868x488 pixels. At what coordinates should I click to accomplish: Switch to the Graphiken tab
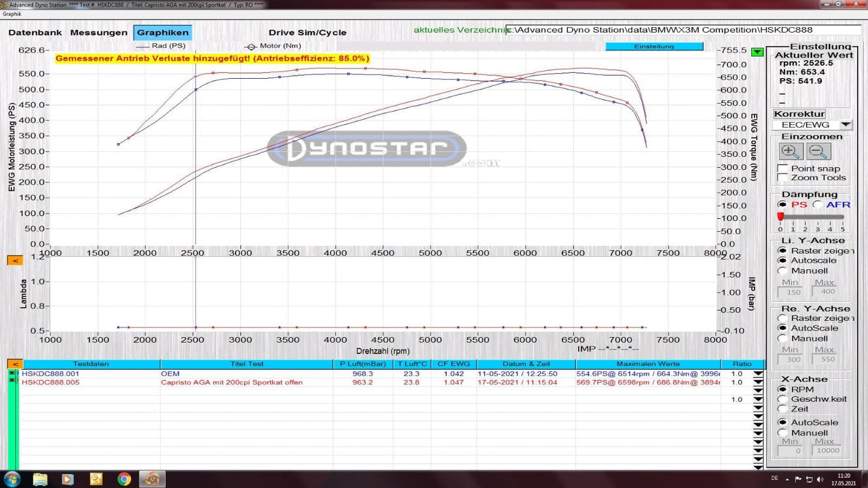pos(162,32)
